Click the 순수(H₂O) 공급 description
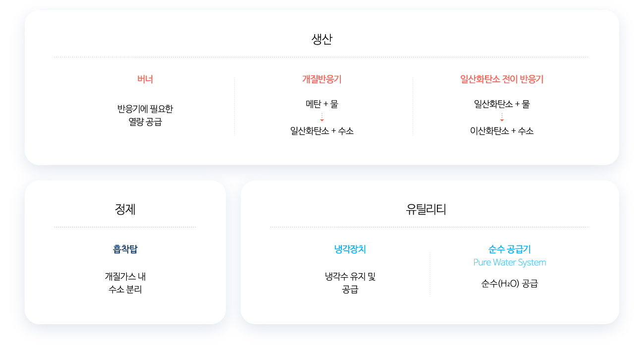The image size is (644, 347). [x=510, y=284]
